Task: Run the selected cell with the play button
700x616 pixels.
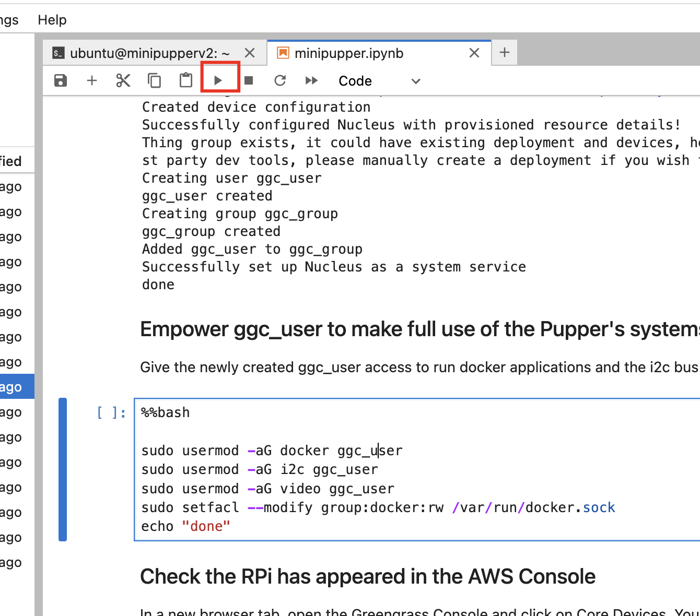Action: [x=218, y=80]
